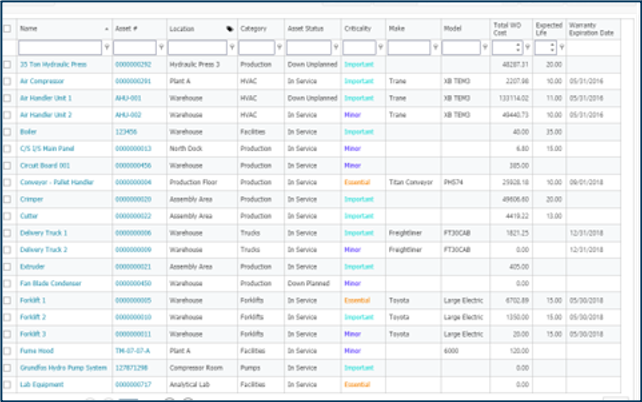This screenshot has width=642, height=402.
Task: Click the Location filter input field
Action: pos(197,47)
